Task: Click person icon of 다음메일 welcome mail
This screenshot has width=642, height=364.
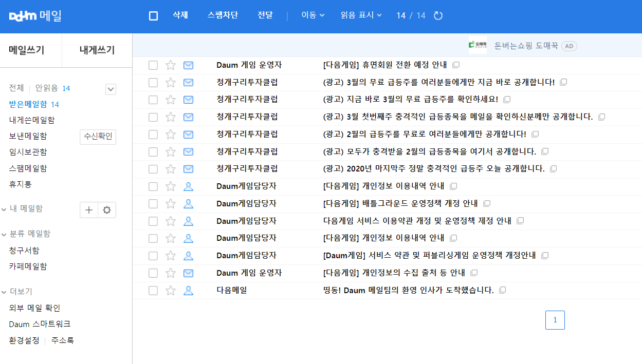Action: [x=189, y=291]
